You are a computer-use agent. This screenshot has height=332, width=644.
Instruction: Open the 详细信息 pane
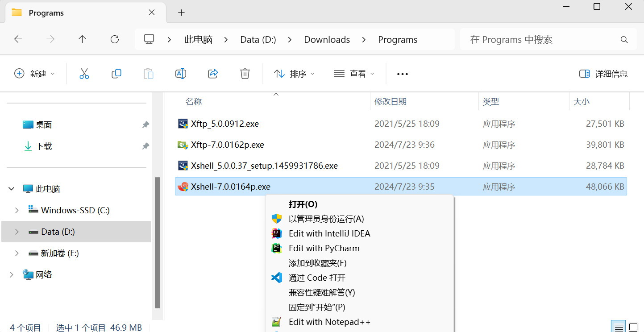click(602, 74)
